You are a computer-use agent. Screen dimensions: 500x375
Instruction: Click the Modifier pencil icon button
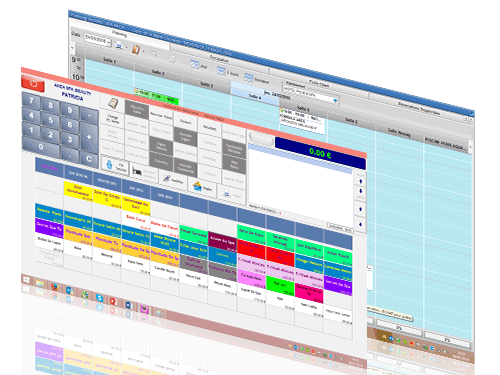coord(173,180)
